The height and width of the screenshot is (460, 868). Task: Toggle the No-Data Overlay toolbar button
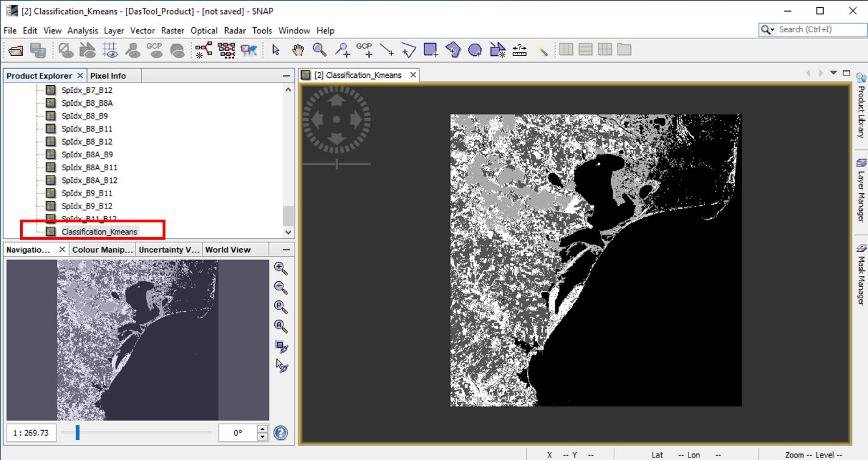coord(66,50)
